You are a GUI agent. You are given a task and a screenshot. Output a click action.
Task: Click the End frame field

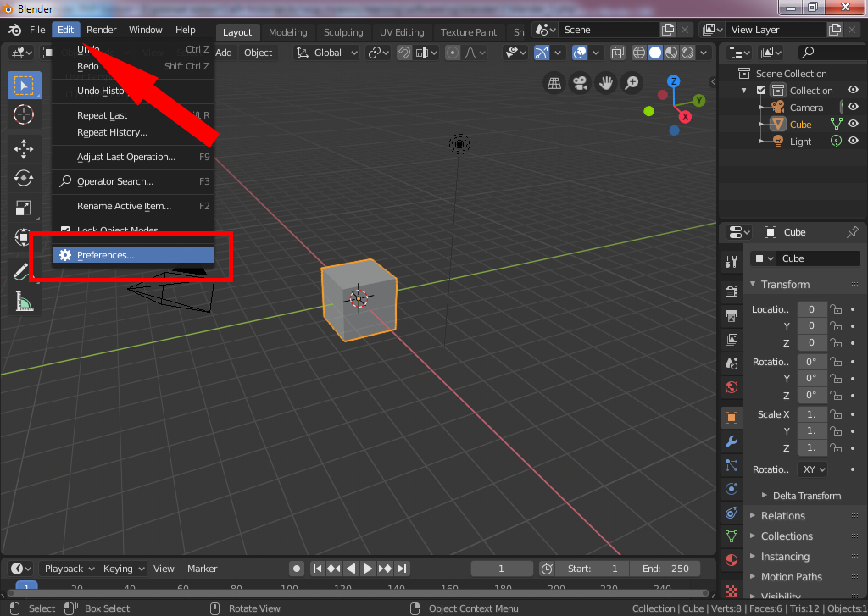(x=665, y=569)
